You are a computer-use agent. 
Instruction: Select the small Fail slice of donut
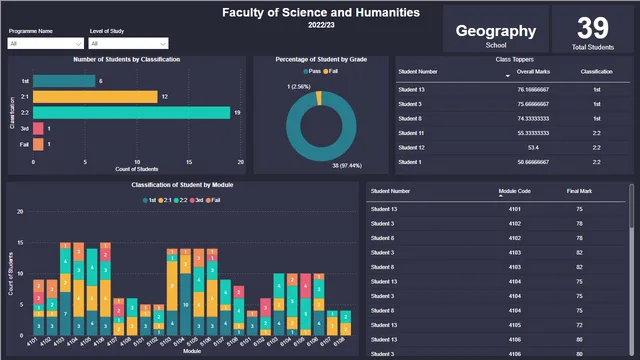[319, 98]
